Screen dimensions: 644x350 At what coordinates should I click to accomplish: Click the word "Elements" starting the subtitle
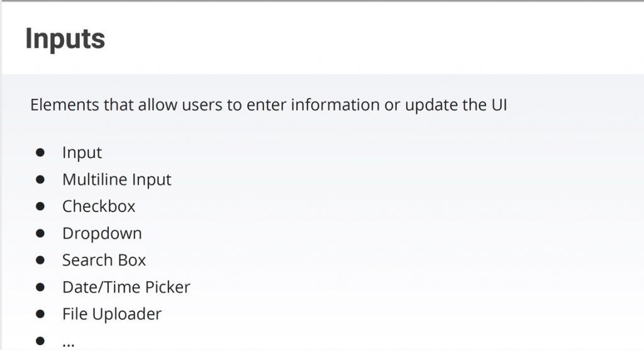click(x=65, y=104)
